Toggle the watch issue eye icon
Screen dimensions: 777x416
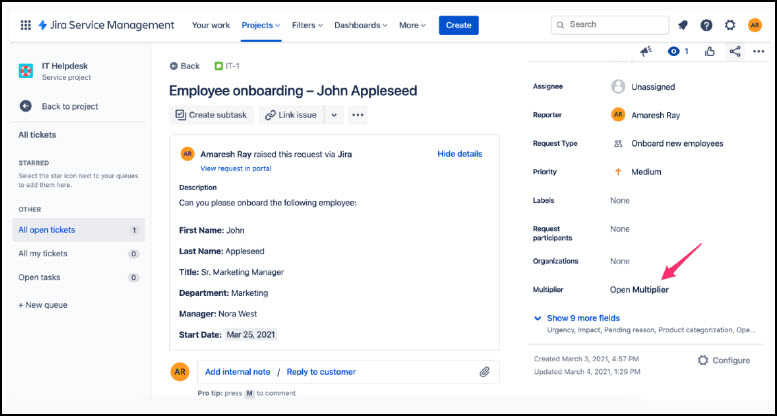tap(678, 52)
